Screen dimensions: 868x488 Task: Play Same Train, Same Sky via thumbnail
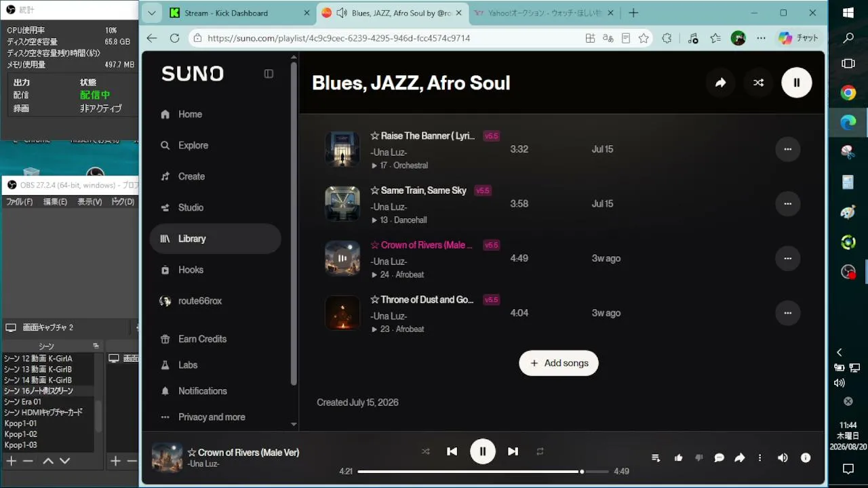342,204
